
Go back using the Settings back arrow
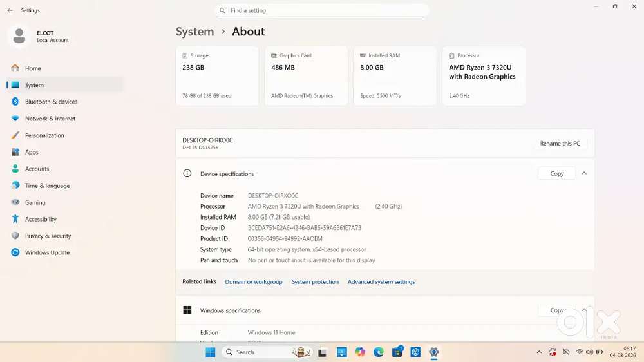(x=10, y=10)
